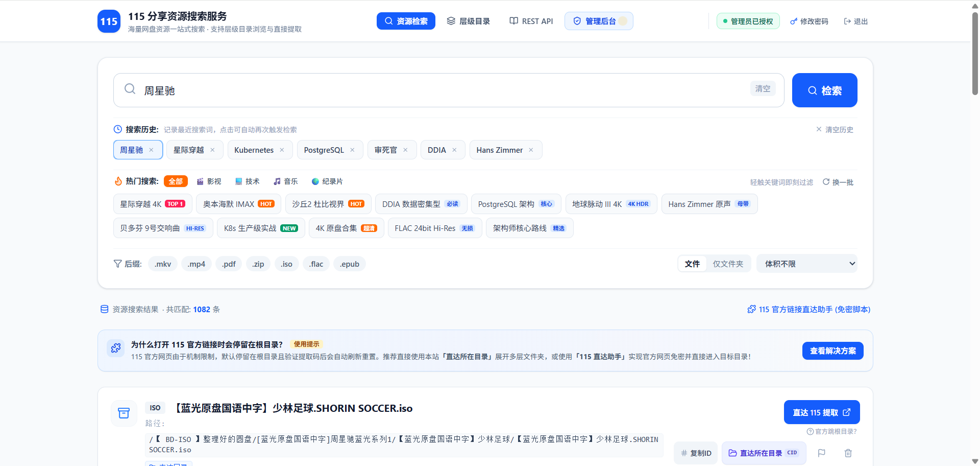Click the 115 logo icon
The width and height of the screenshot is (980, 466).
[109, 21]
